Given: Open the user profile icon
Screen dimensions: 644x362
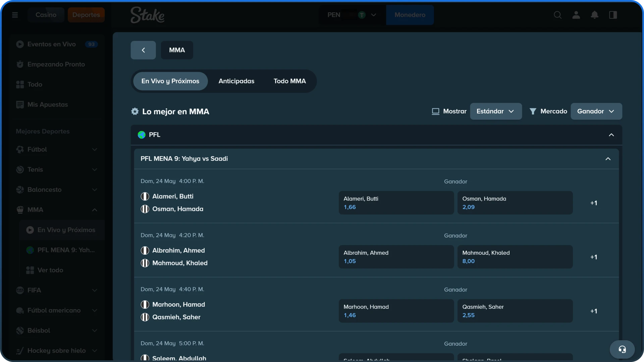Looking at the screenshot, I should click(576, 15).
